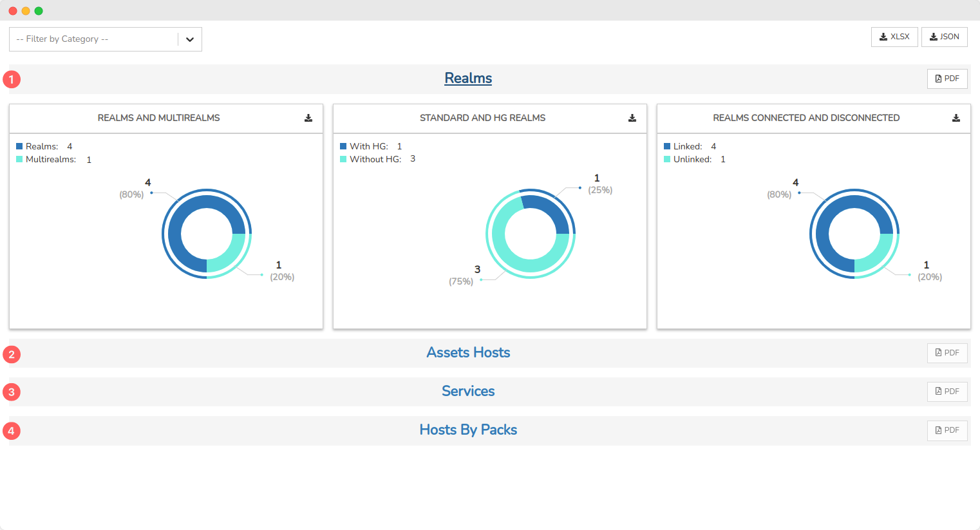Select the 'STANDARD AND HG REALMS' card title
980x530 pixels.
click(x=482, y=118)
